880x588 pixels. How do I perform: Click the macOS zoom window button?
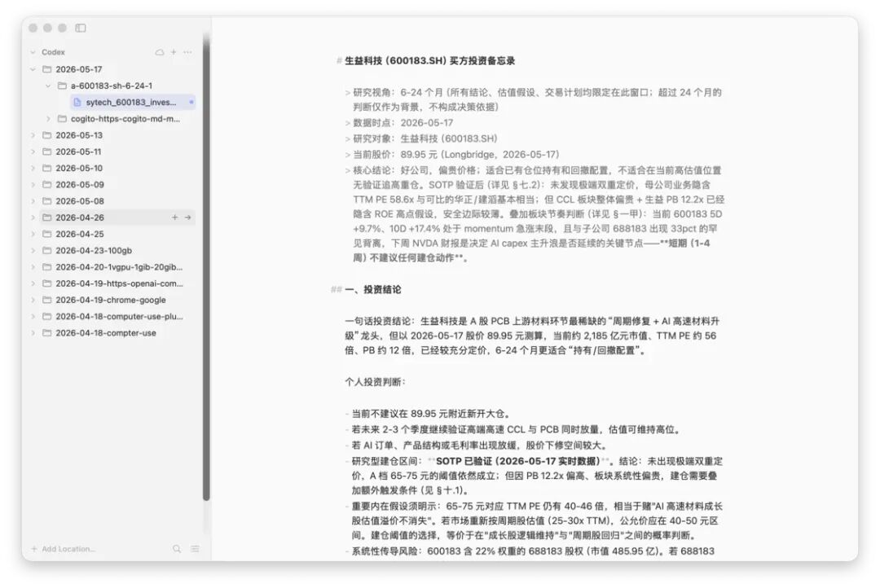click(x=62, y=28)
